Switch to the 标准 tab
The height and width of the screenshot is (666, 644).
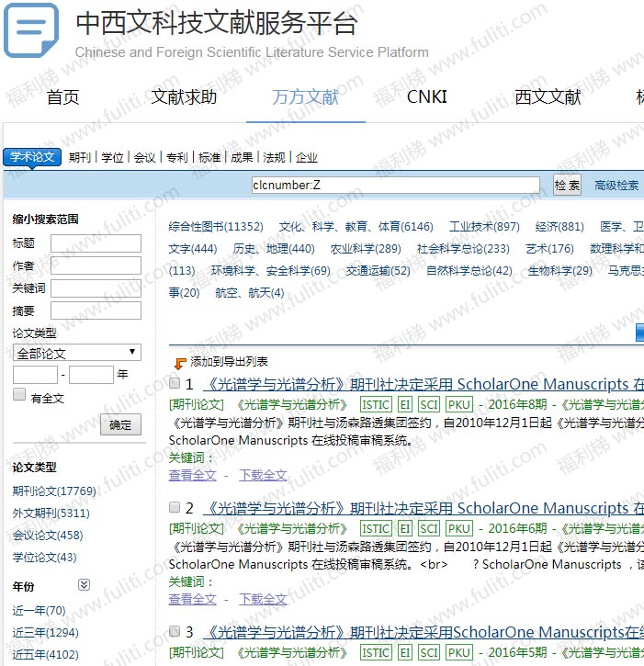[x=209, y=158]
